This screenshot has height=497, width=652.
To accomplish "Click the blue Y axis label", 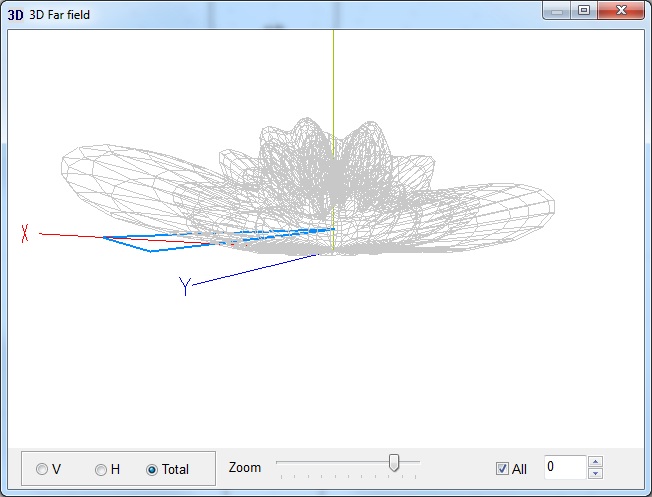I will (x=185, y=286).
